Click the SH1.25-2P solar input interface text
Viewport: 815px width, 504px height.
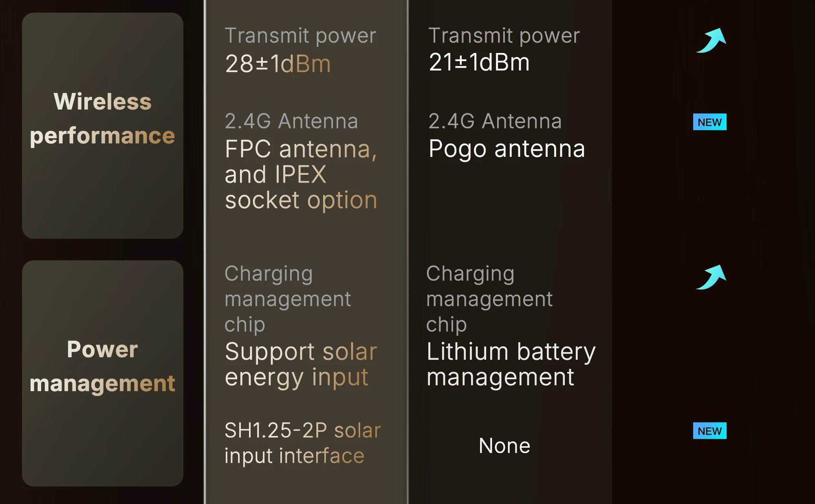pos(302,443)
